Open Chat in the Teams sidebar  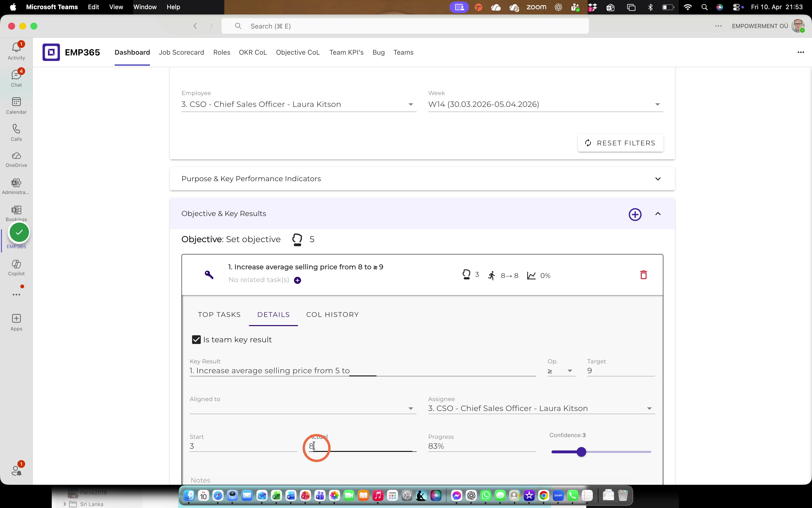(16, 78)
